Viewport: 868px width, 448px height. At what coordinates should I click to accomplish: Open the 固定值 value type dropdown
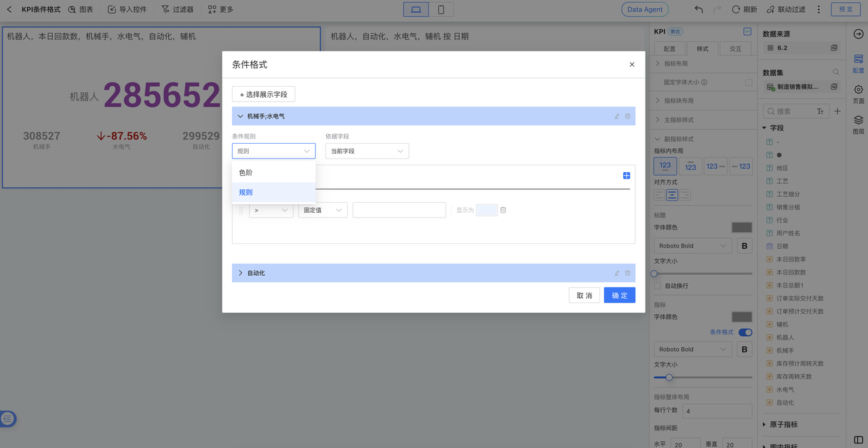coord(323,210)
